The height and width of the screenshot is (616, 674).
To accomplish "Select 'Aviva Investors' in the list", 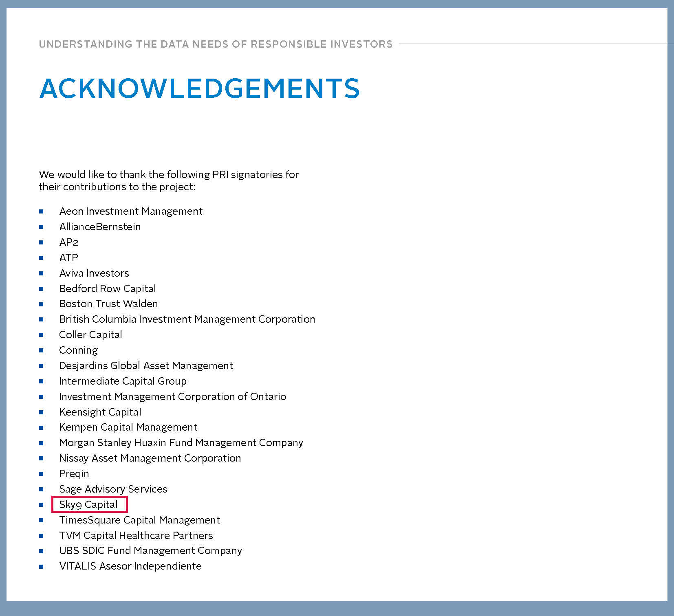I will [x=94, y=273].
